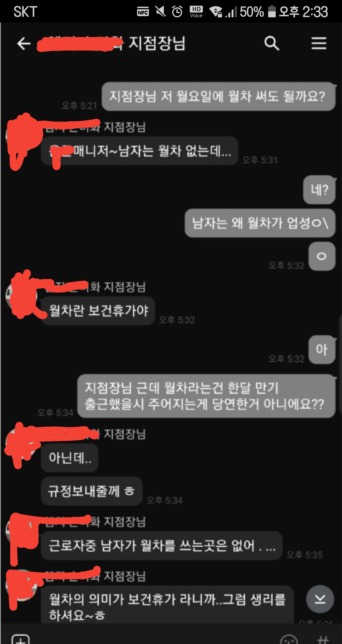This screenshot has height=644, width=342.
Task: Tap the '아닌데..' message bubble
Action: (70, 458)
